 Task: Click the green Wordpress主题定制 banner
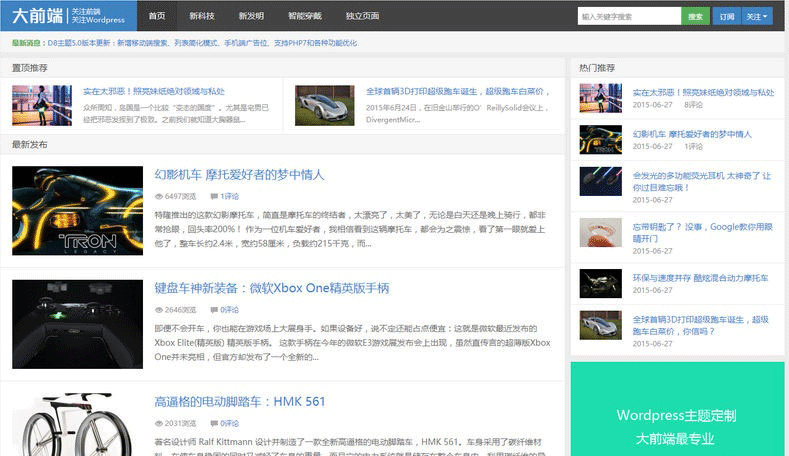[677, 409]
